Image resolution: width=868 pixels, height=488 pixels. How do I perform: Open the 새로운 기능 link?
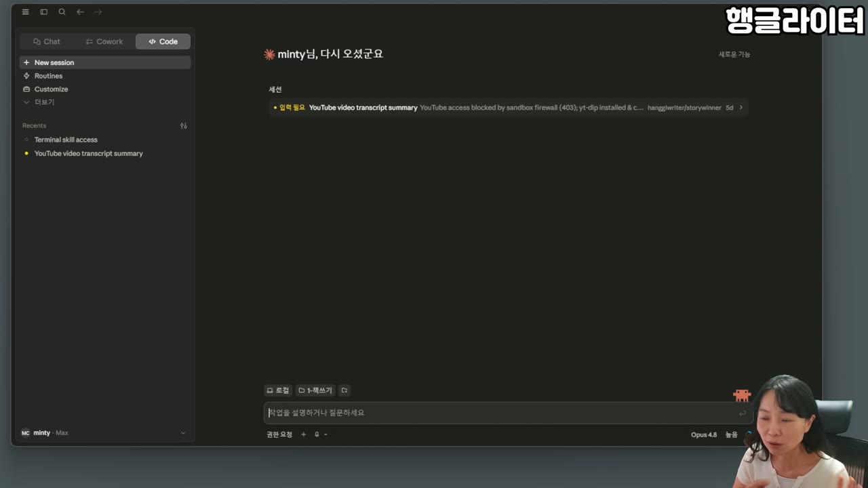(x=734, y=54)
